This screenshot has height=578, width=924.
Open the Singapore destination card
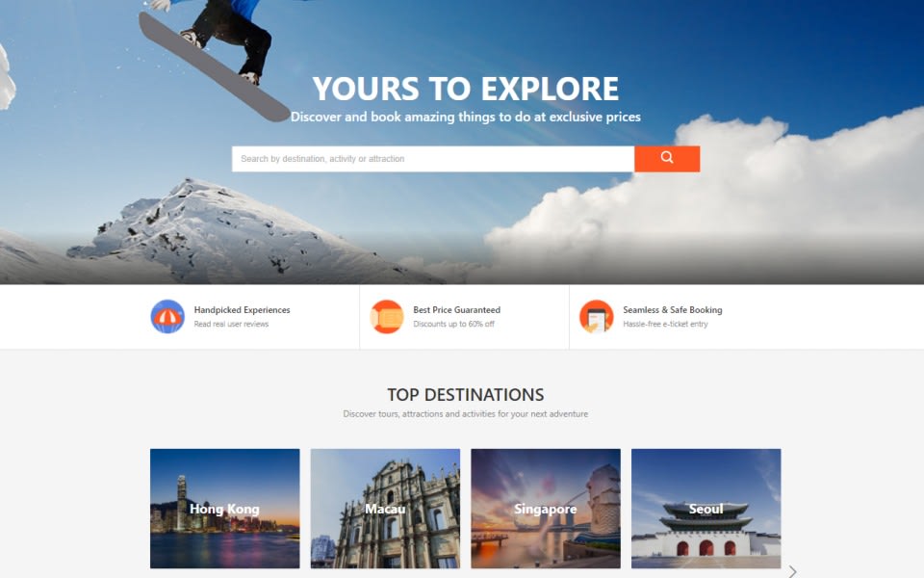(546, 509)
